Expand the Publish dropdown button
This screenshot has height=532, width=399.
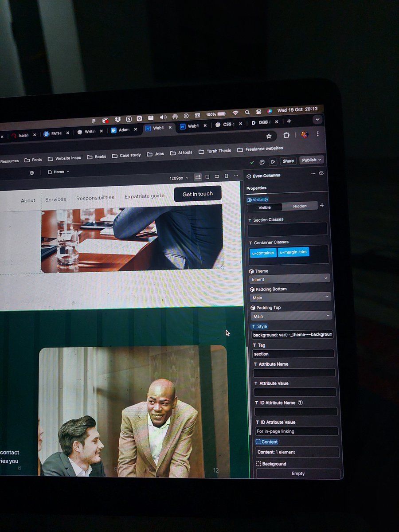(x=312, y=160)
